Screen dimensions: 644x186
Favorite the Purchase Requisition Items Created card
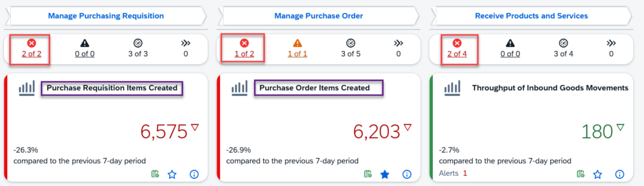pyautogui.click(x=172, y=174)
